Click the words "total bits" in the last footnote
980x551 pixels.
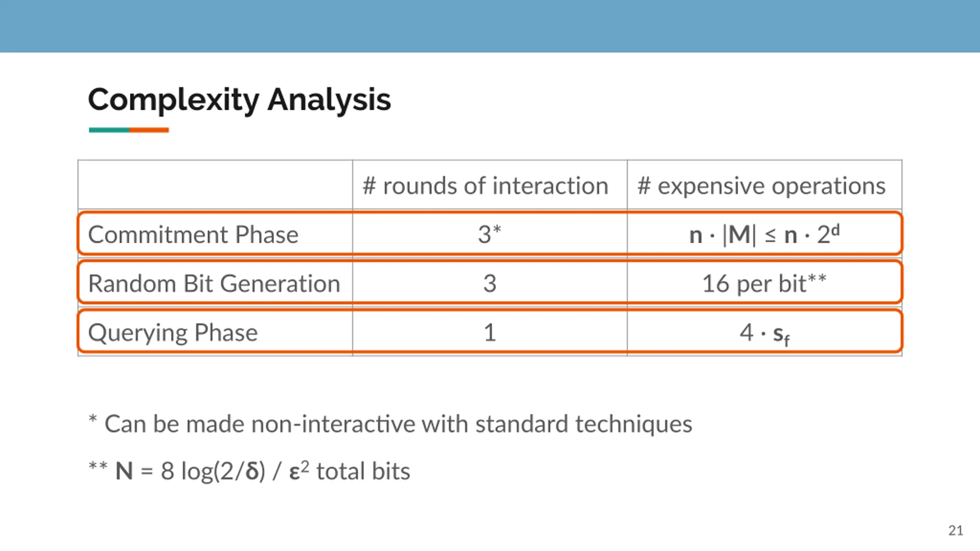pyautogui.click(x=363, y=471)
